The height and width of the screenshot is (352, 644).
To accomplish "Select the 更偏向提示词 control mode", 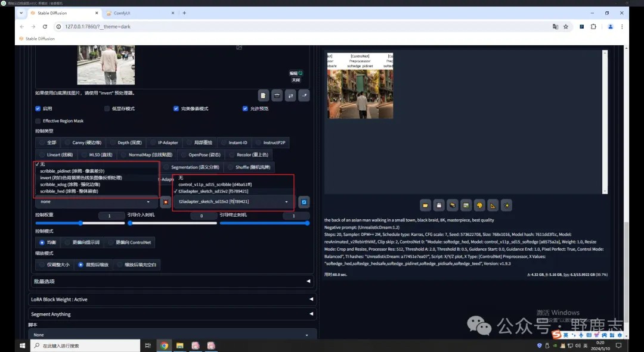I will click(x=82, y=242).
